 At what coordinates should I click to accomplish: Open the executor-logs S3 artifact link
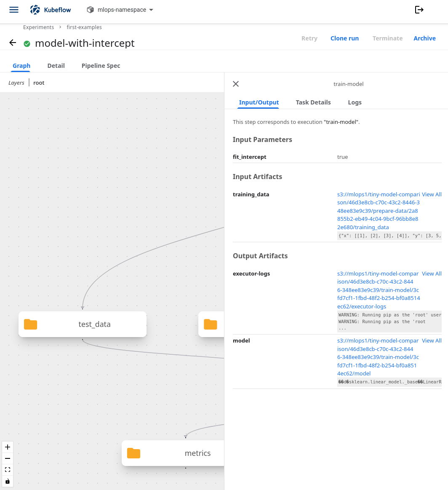point(379,290)
